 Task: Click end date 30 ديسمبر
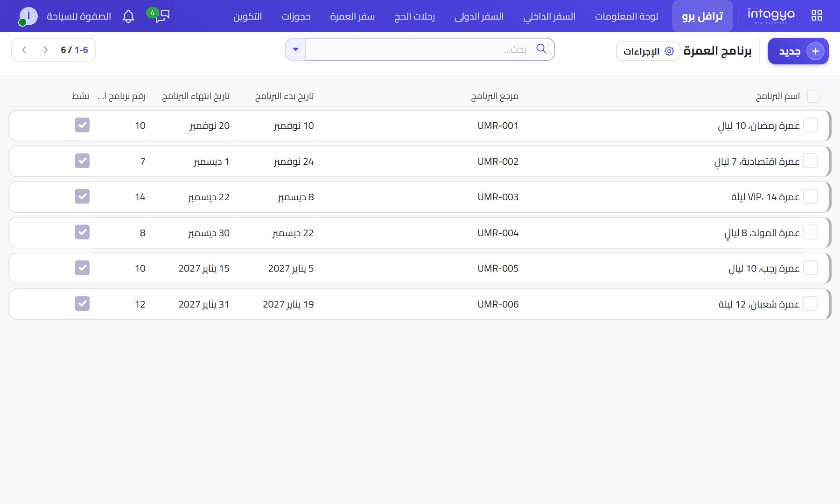(209, 233)
